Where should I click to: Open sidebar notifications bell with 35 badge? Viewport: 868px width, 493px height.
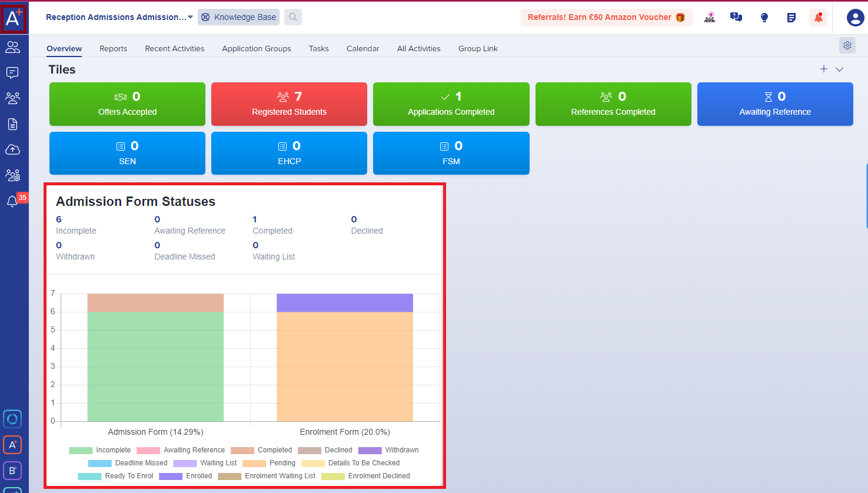13,201
